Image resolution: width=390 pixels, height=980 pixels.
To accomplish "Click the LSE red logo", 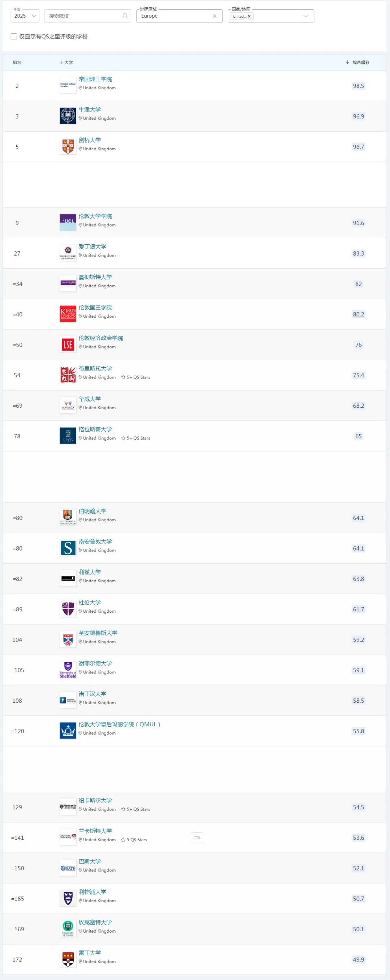I will pyautogui.click(x=68, y=345).
